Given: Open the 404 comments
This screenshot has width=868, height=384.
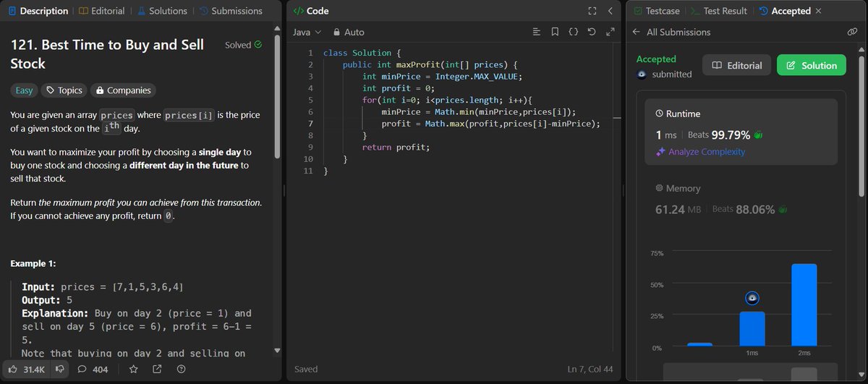Looking at the screenshot, I should 93,370.
